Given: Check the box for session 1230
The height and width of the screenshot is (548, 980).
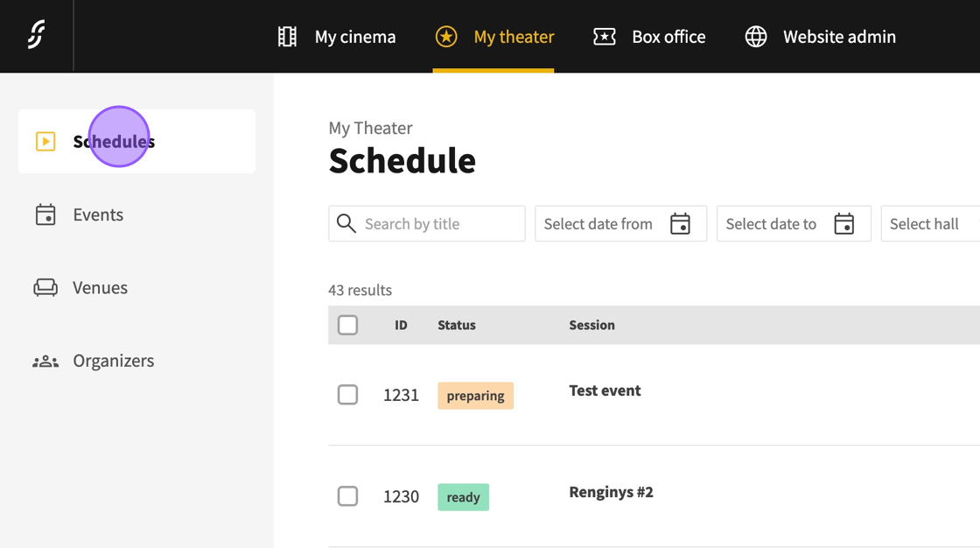Looking at the screenshot, I should click(347, 496).
